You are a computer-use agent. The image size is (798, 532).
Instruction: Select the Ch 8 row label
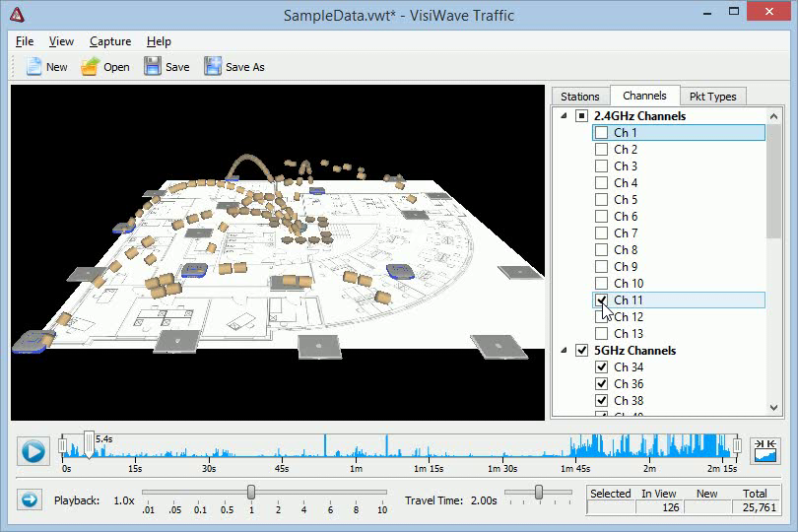coord(626,250)
